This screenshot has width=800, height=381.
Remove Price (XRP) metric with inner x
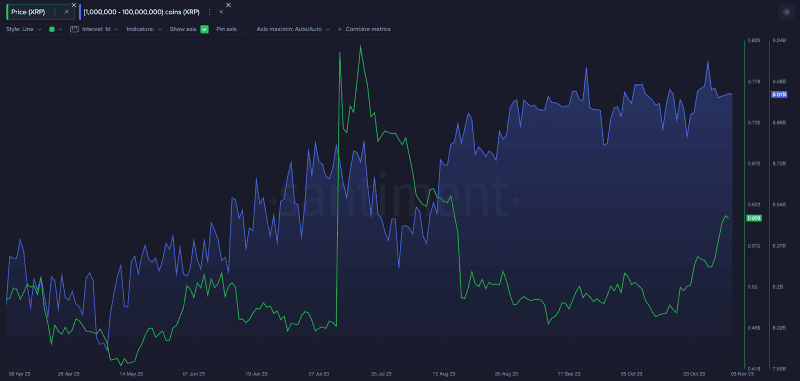[66, 12]
